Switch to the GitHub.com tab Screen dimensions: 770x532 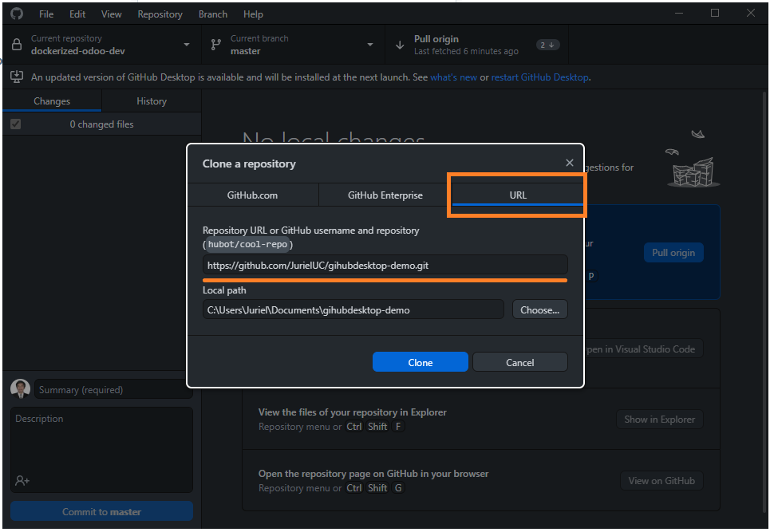click(x=252, y=195)
